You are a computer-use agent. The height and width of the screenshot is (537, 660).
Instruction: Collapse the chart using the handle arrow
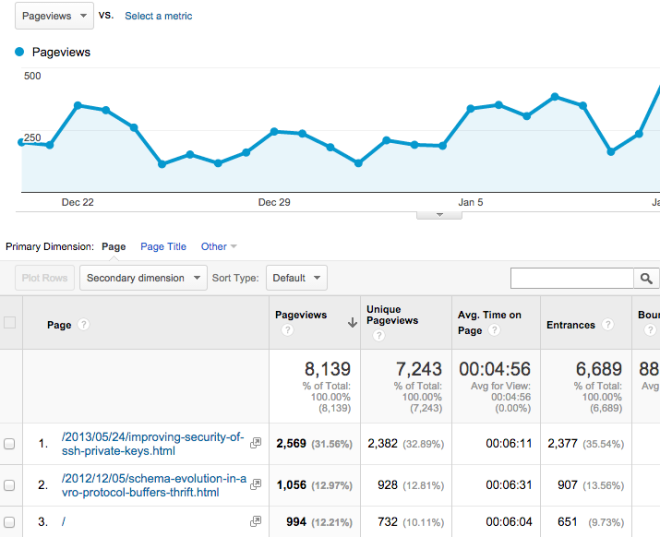click(x=439, y=215)
